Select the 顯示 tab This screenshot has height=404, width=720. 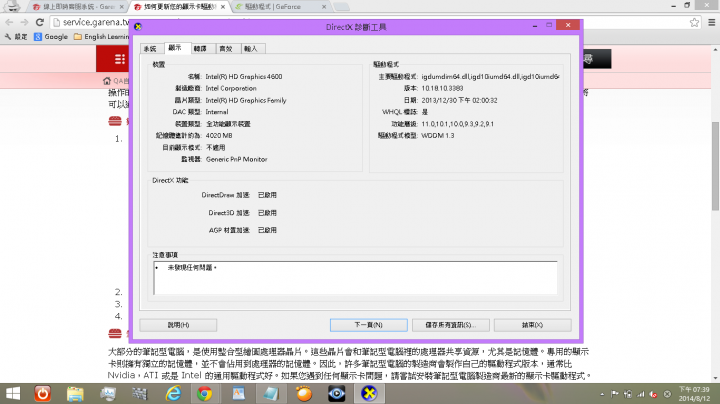point(175,48)
